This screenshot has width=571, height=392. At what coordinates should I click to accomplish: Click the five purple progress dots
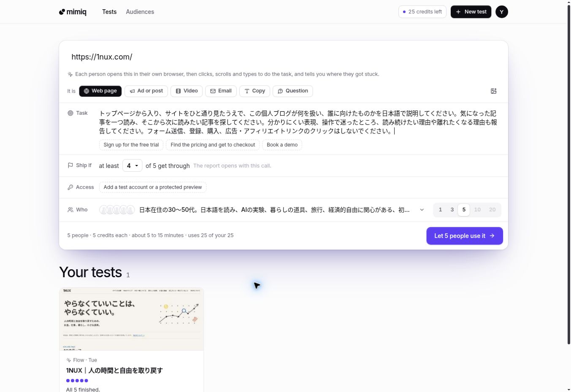77,381
